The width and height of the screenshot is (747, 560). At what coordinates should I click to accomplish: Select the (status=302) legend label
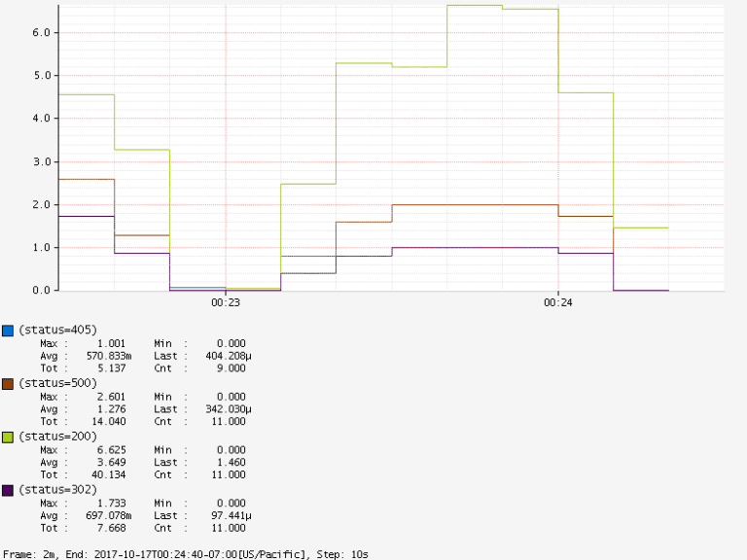(x=57, y=490)
